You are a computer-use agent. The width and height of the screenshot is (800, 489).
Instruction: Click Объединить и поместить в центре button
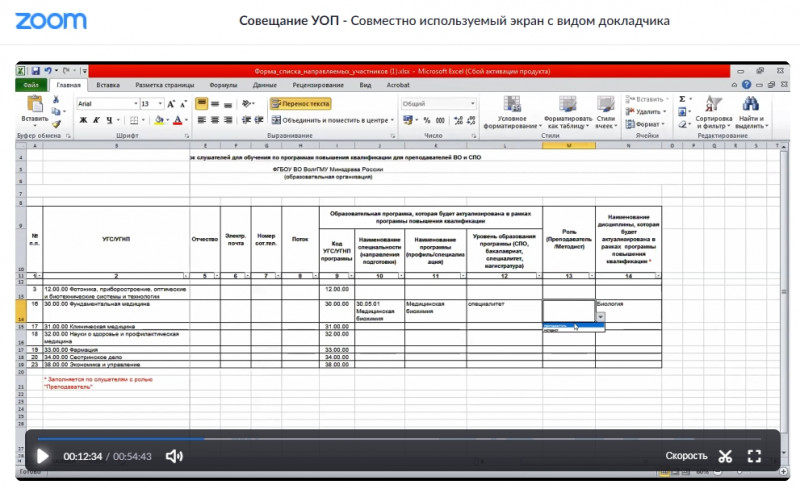333,120
